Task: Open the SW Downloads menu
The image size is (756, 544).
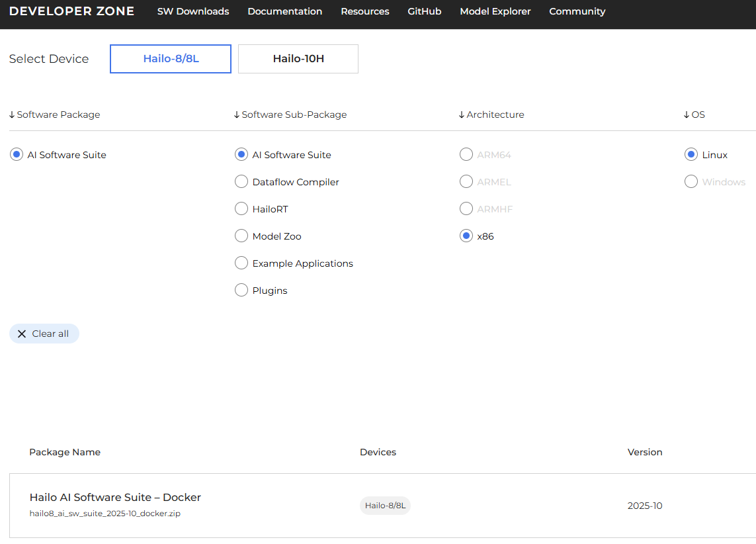Action: point(193,11)
